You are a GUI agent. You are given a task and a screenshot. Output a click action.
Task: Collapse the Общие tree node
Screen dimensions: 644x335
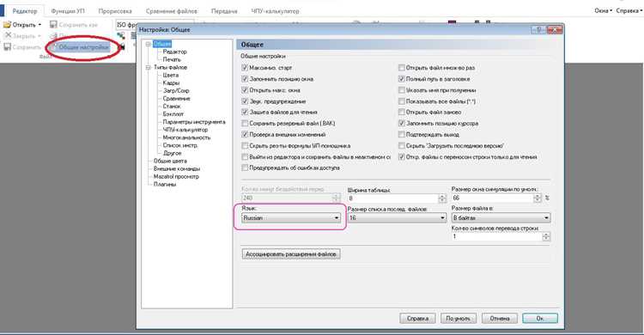tap(149, 44)
